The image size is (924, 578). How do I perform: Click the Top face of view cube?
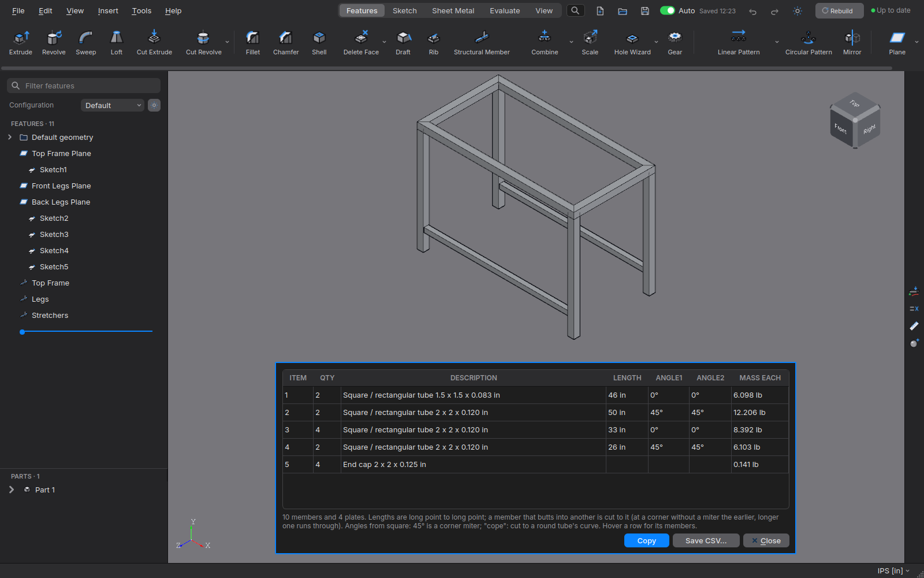click(x=855, y=103)
